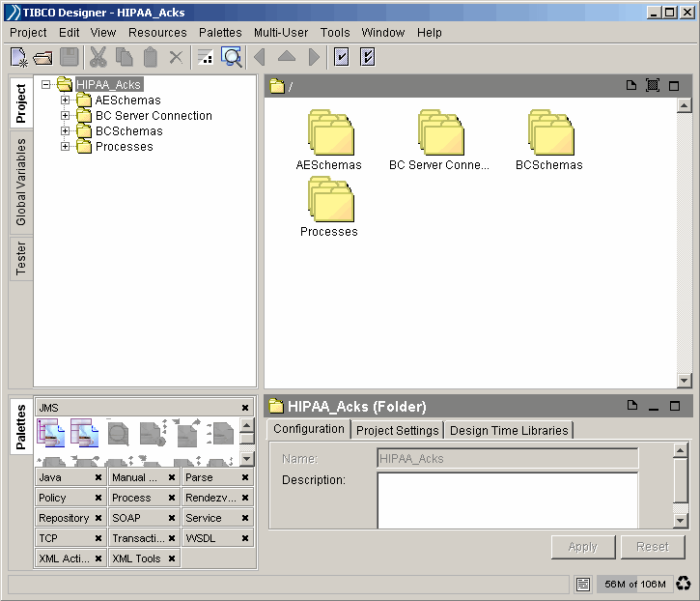Collapse the HIPAA_Acks root tree node
This screenshot has width=700, height=601.
45,84
